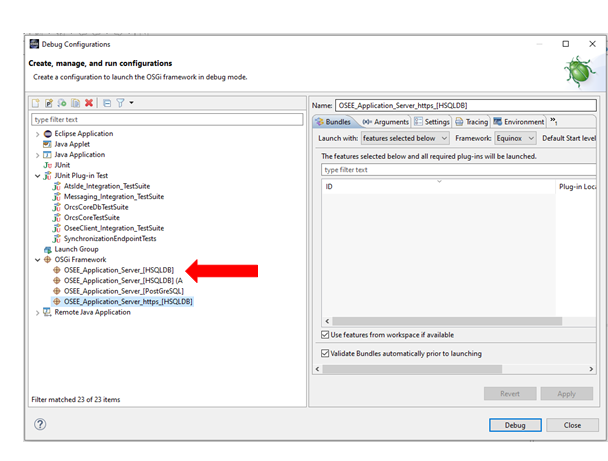The height and width of the screenshot is (461, 608).
Task: Click the Collapse All toolbar icon
Action: (x=107, y=103)
